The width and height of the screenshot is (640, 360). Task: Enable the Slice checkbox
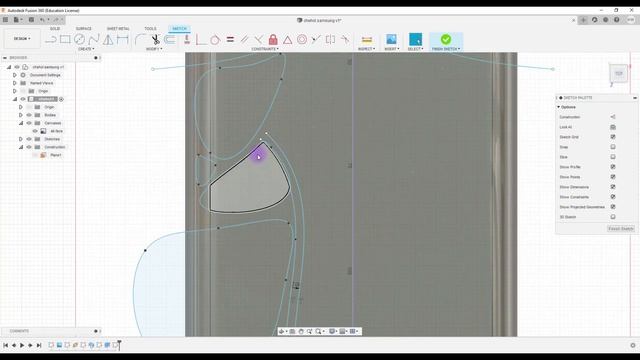coord(613,157)
